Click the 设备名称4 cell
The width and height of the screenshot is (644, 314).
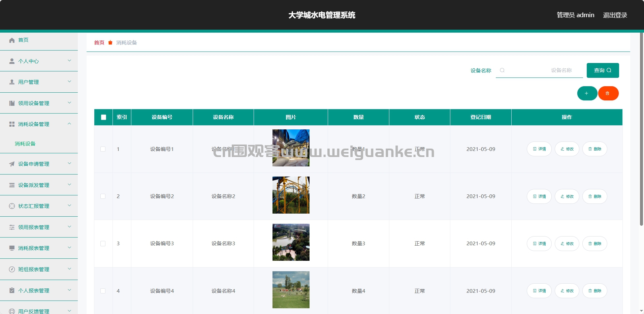(x=223, y=291)
